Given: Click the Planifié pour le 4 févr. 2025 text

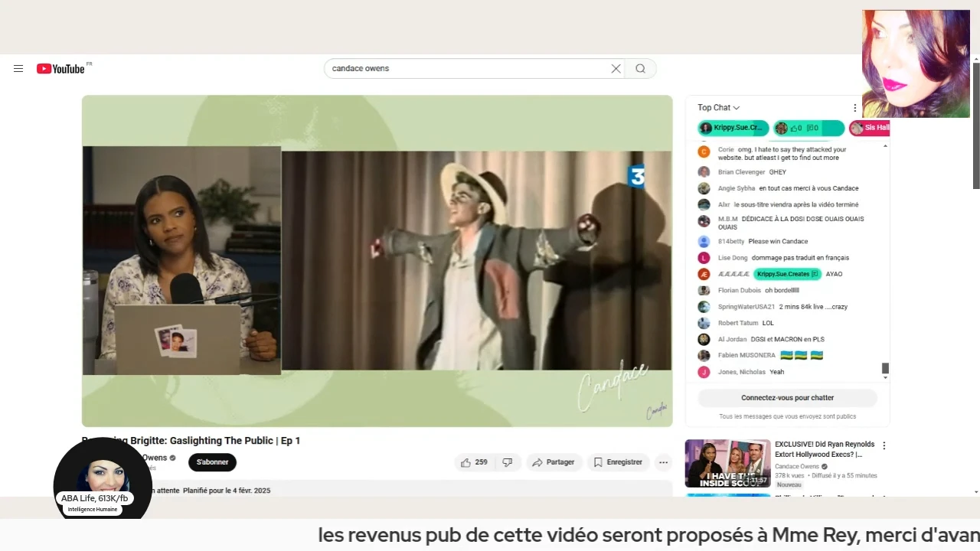Looking at the screenshot, I should [227, 491].
